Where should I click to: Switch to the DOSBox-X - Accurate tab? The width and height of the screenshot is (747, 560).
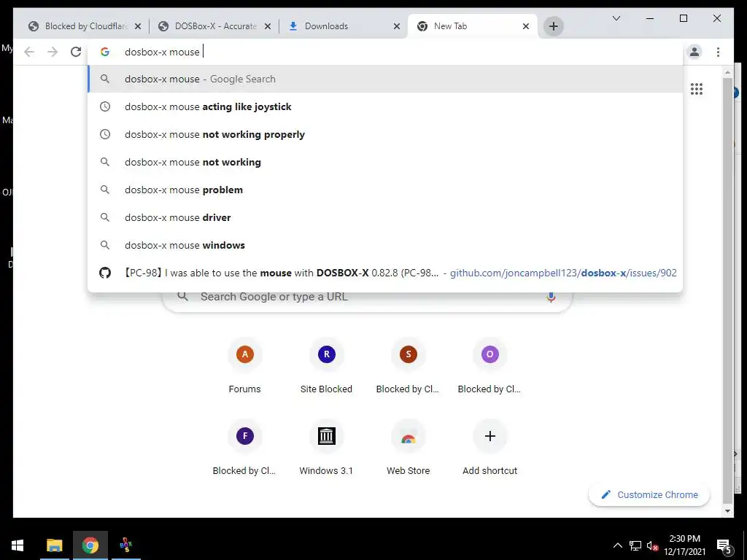tap(215, 26)
